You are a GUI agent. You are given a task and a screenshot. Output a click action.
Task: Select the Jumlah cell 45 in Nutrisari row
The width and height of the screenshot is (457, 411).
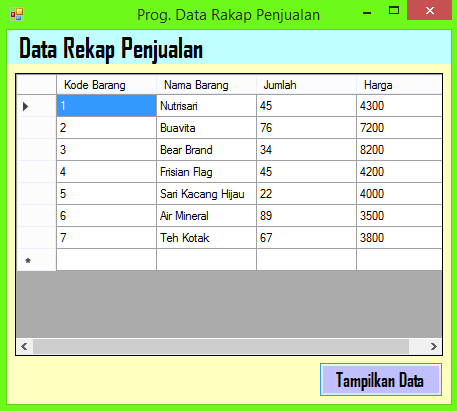point(306,106)
